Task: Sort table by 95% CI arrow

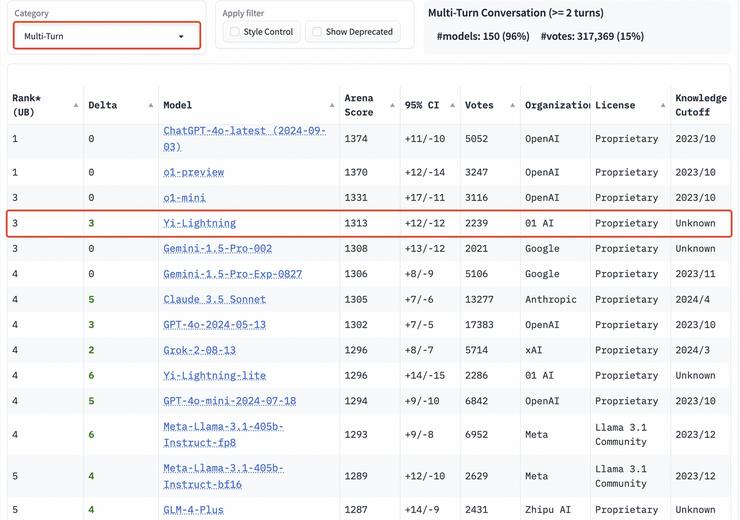Action: [x=452, y=105]
